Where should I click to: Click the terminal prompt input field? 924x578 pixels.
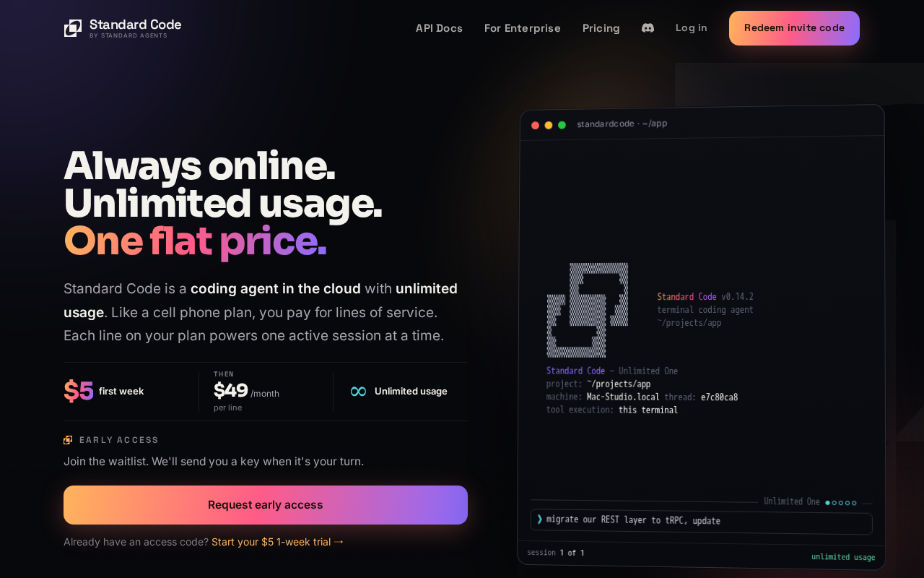coord(701,521)
